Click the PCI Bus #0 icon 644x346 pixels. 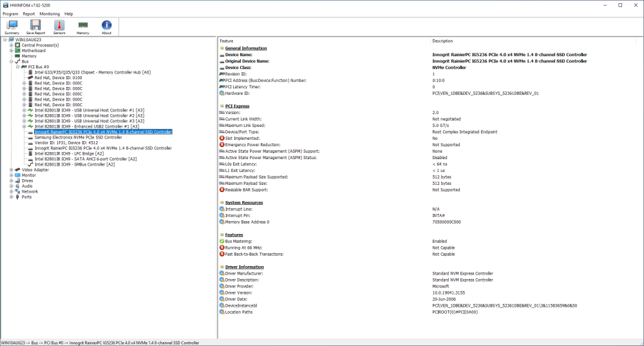[x=24, y=66]
